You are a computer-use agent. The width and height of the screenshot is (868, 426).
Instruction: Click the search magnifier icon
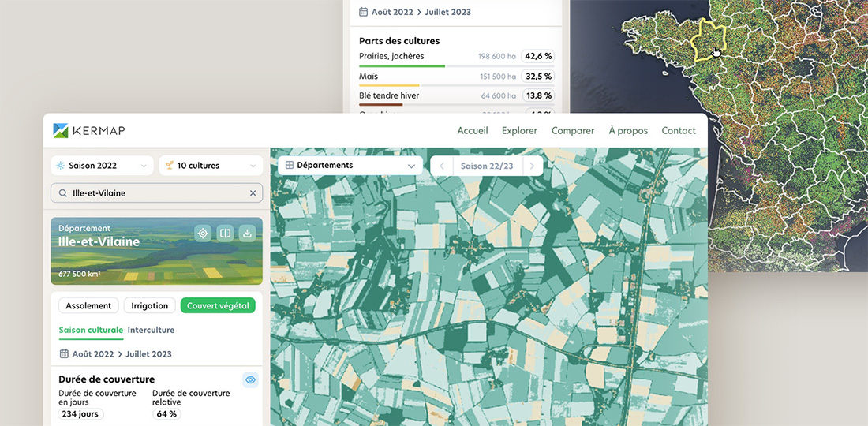tap(62, 193)
